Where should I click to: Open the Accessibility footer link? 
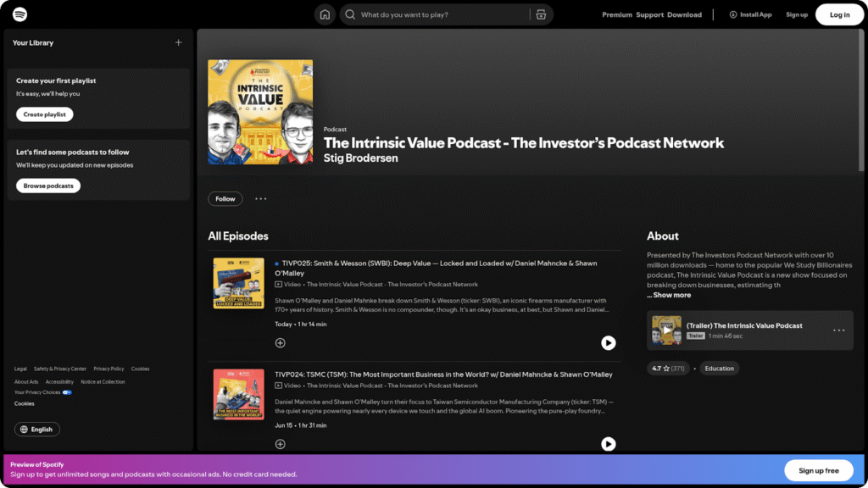click(59, 382)
